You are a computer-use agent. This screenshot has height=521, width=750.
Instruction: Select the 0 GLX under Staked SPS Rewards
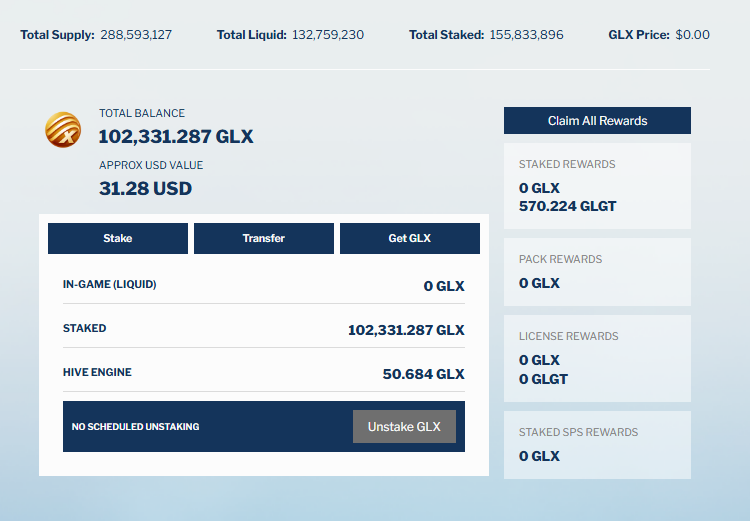[539, 456]
